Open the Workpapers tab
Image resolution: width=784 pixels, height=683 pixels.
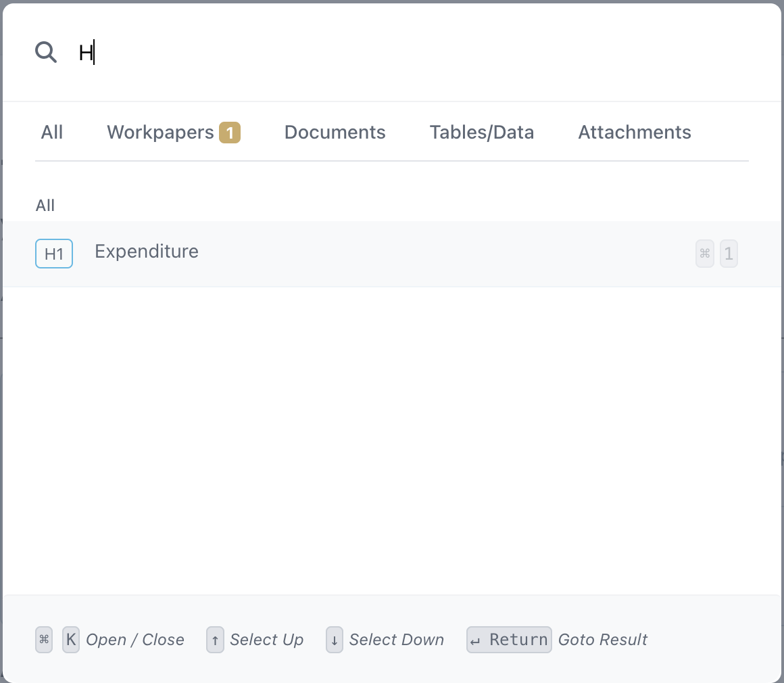point(174,133)
